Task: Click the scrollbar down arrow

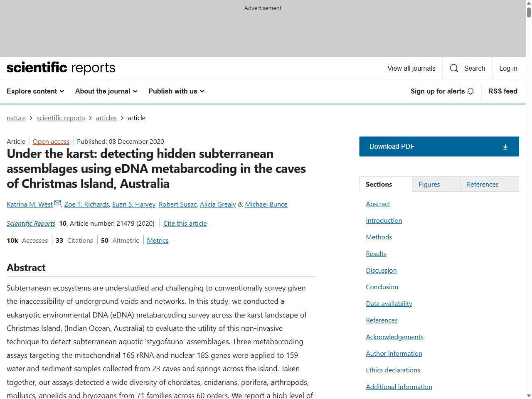Action: (529, 396)
